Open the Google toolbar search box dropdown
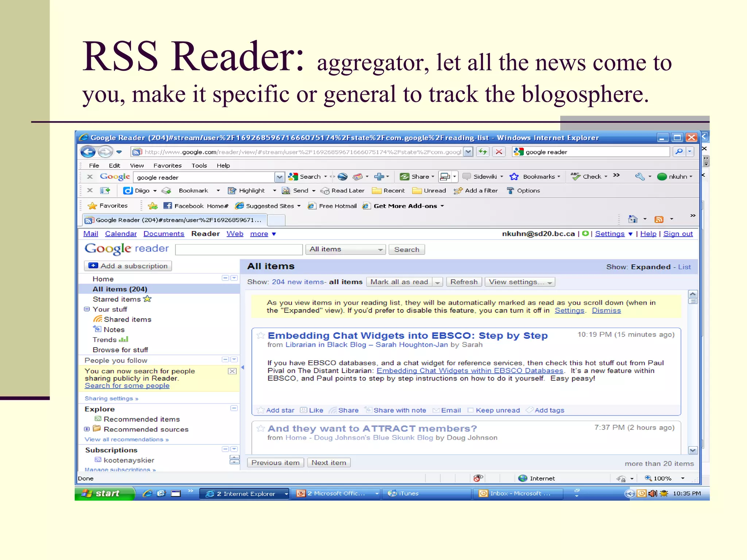Image resolution: width=747 pixels, height=560 pixels. pyautogui.click(x=279, y=177)
